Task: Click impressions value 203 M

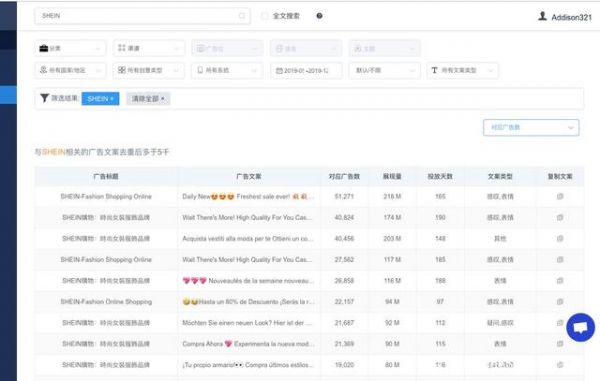Action: 392,238
